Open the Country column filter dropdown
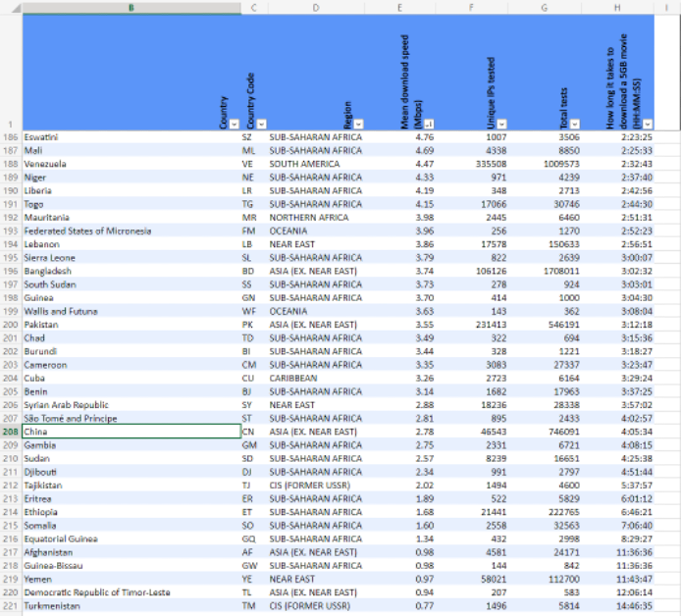The image size is (681, 616). (x=234, y=124)
